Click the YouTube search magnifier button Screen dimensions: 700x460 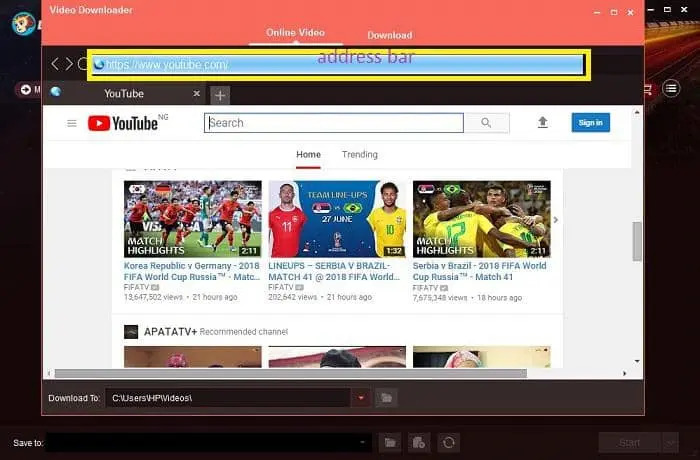click(486, 123)
